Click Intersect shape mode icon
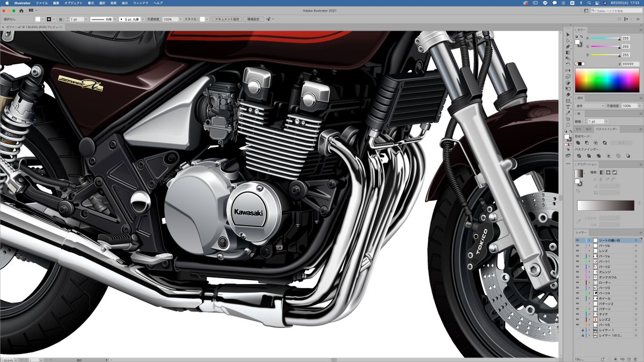This screenshot has width=644, height=362. tap(596, 143)
